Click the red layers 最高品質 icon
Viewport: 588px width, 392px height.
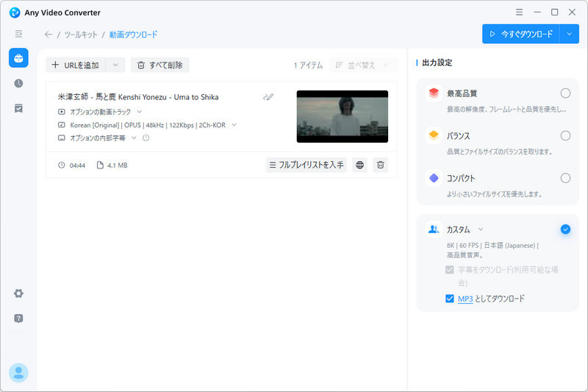tap(434, 93)
